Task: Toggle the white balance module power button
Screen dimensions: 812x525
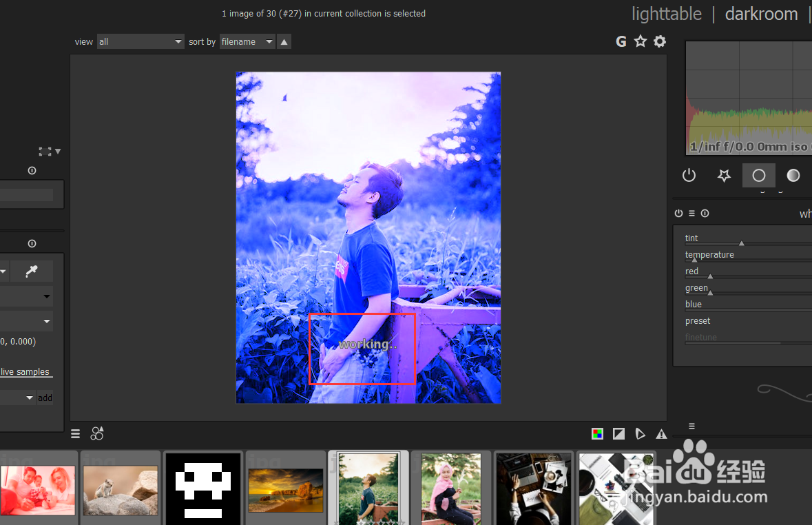Action: [x=678, y=213]
